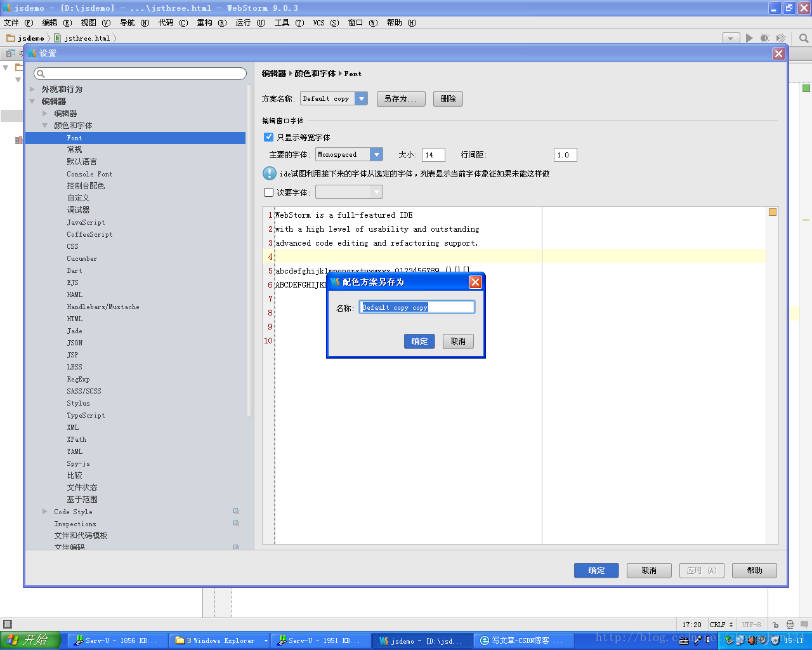Click the magnifier inside settings search box

(x=41, y=74)
